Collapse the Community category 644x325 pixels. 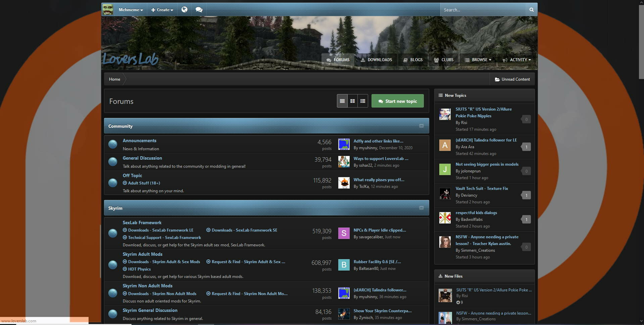click(x=422, y=126)
